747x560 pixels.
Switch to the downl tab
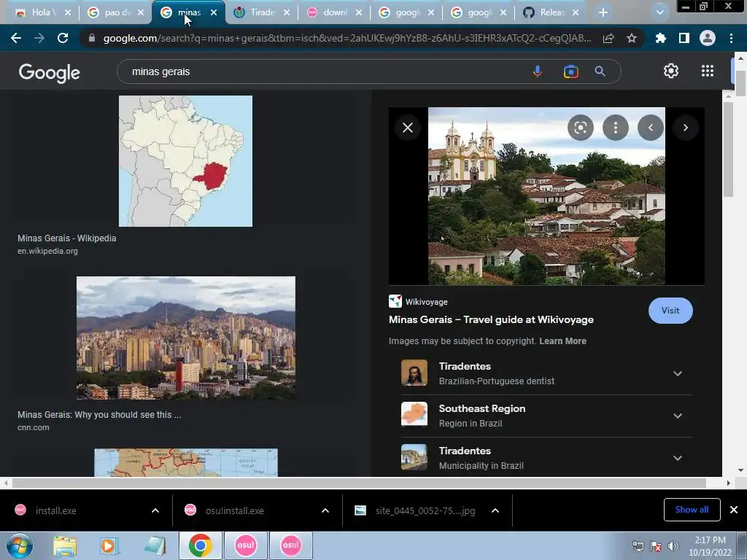[x=334, y=13]
